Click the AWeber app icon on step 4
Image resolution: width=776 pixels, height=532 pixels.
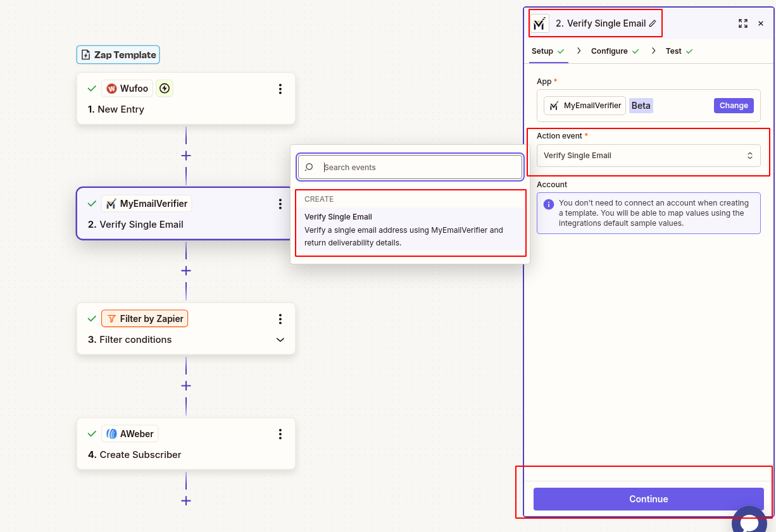click(113, 433)
